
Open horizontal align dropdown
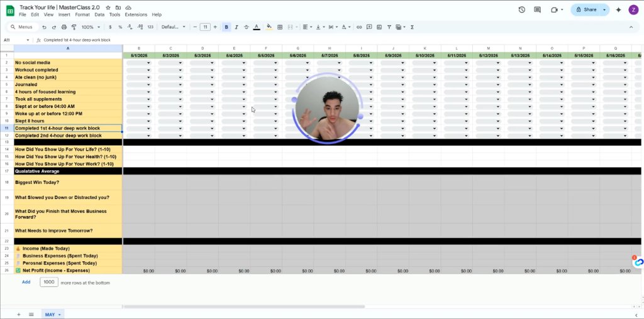pos(307,27)
